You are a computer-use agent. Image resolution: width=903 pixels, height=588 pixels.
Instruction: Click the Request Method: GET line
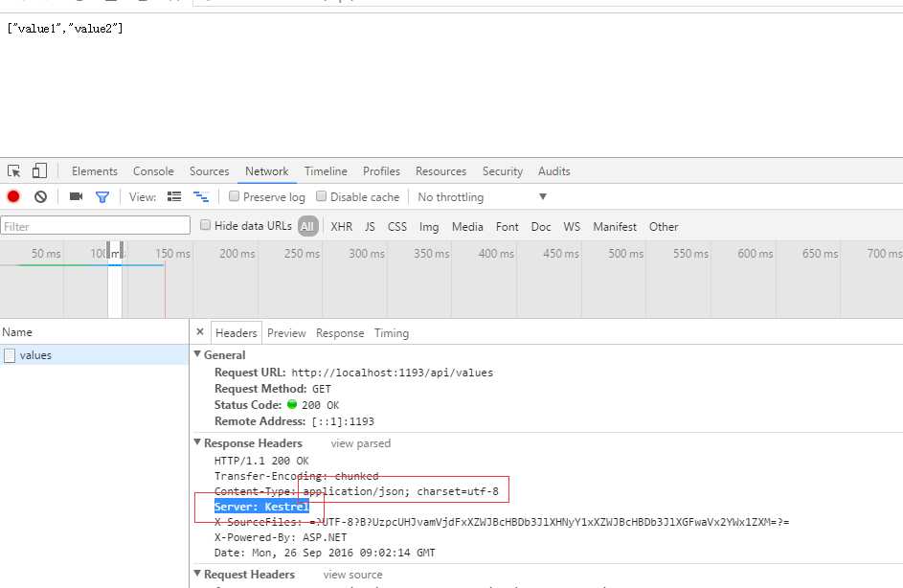272,389
